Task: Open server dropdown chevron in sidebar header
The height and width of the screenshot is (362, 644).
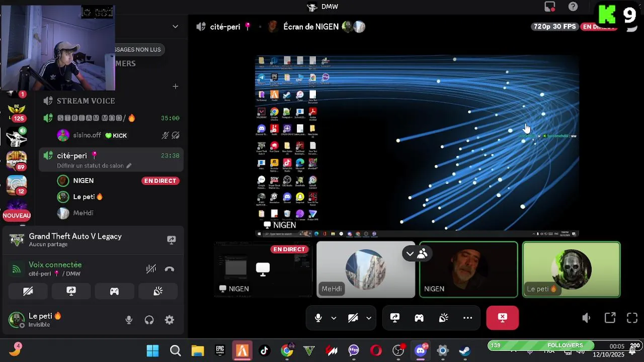Action: pos(175,27)
